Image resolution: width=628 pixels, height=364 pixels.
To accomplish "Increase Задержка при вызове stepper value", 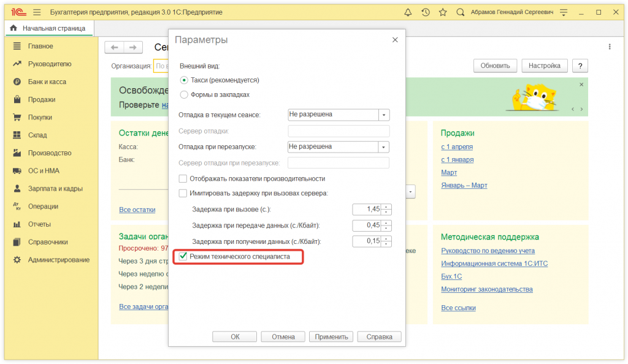I will click(x=387, y=207).
